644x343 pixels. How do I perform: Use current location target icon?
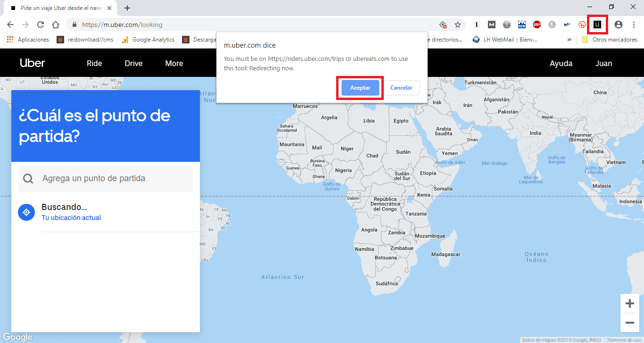tap(26, 212)
